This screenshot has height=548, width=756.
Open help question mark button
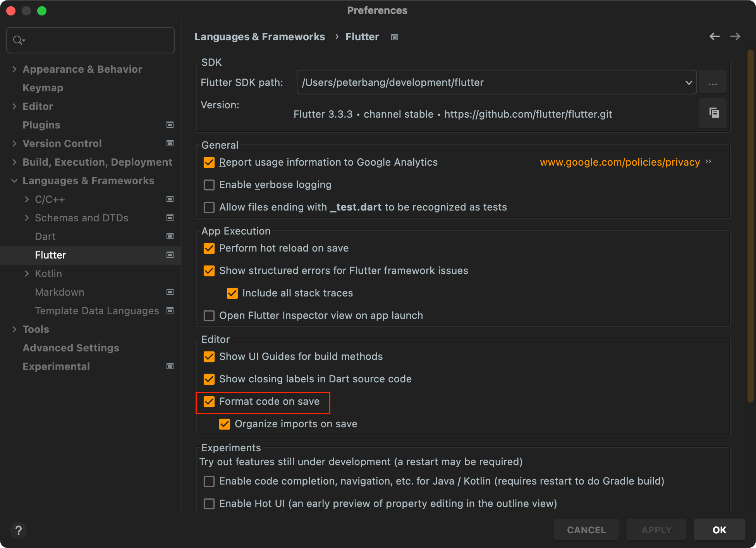tap(18, 530)
